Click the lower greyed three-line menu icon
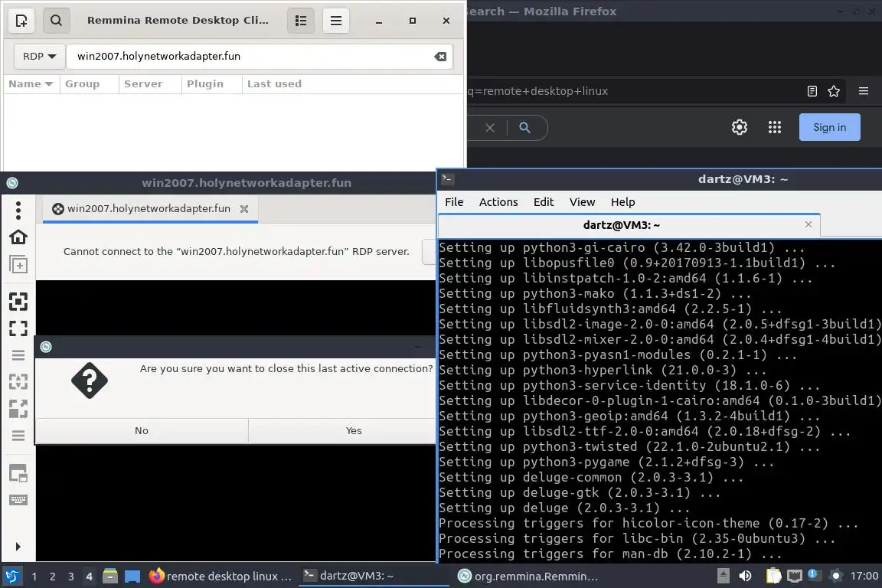Viewport: 882px width, 588px height. point(18,436)
